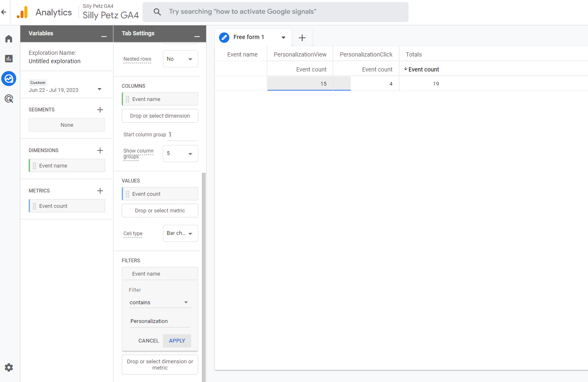Open the filter match type 'contains' dropdown
Image resolution: width=588 pixels, height=382 pixels.
pyautogui.click(x=160, y=302)
